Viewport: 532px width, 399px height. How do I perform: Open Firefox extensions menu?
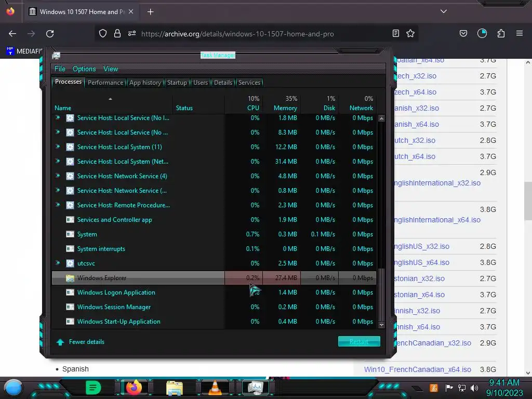pos(501,33)
